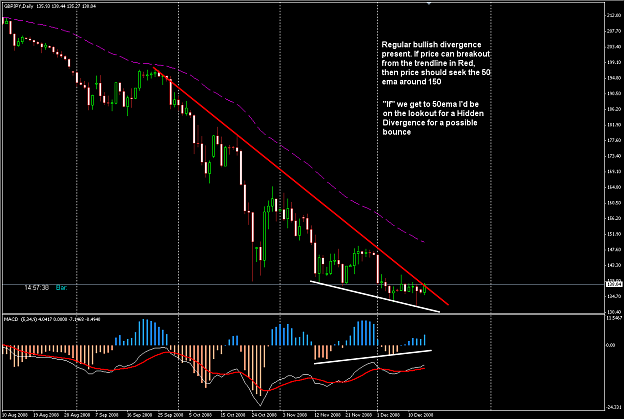Select the white support line under price lows
Screen dimensions: 625x420
pyautogui.click(x=375, y=297)
